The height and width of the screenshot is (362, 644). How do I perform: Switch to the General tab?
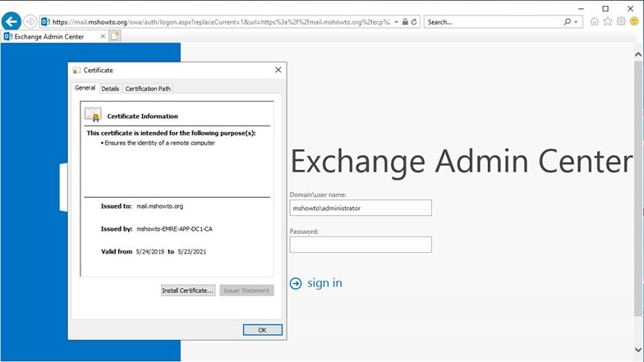coord(85,88)
